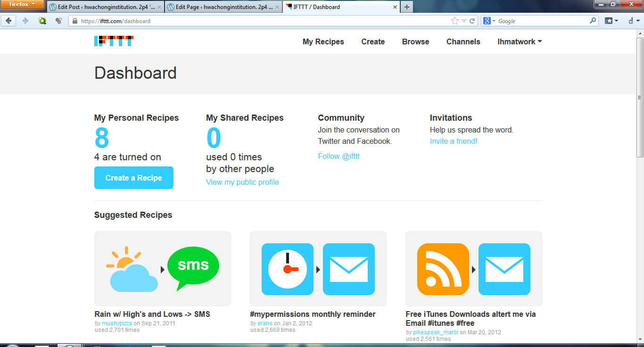Image resolution: width=644 pixels, height=347 pixels.
Task: Open the Create navigation item
Action: tap(373, 41)
